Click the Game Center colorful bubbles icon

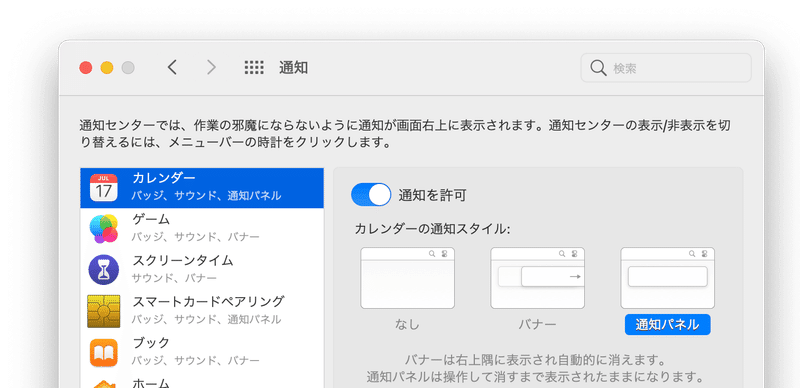(104, 229)
